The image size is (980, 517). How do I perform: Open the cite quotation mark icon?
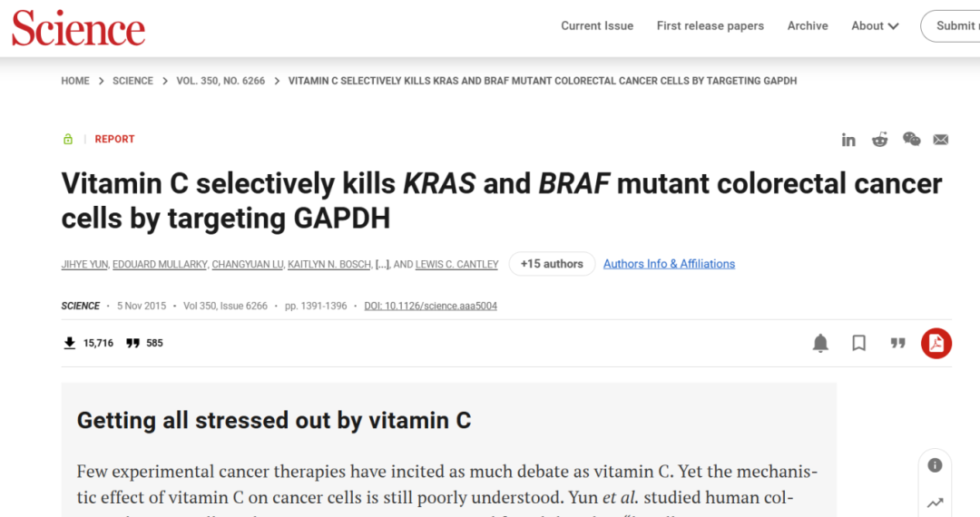click(x=897, y=343)
